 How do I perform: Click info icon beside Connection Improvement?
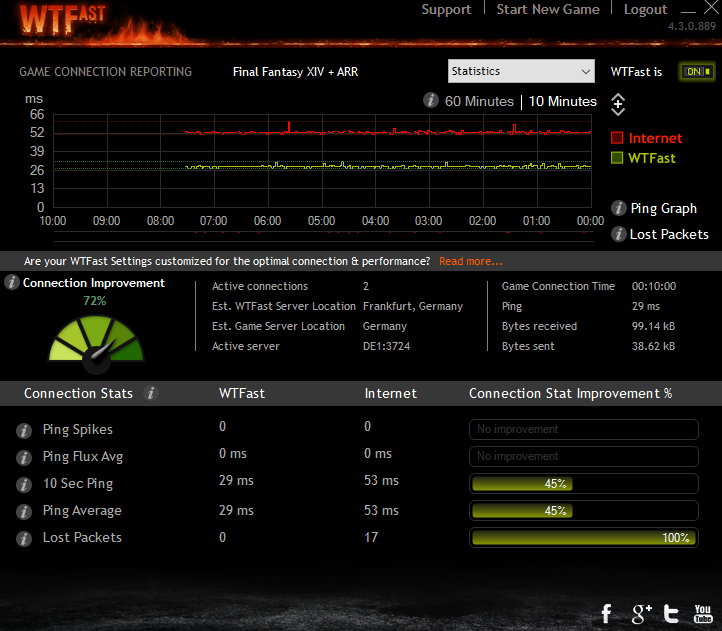12,283
